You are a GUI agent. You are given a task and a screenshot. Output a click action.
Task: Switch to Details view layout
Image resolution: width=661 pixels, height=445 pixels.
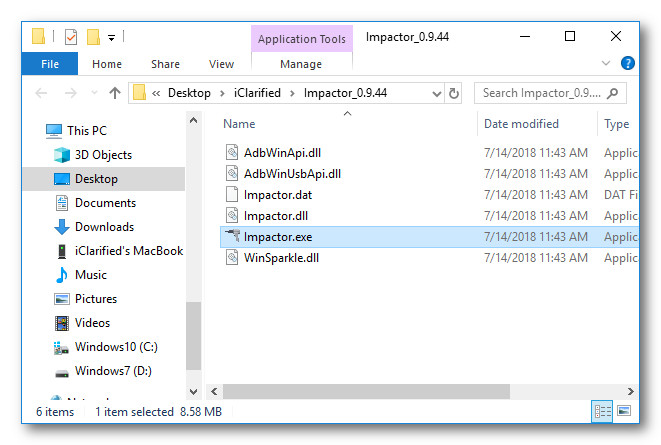[x=603, y=411]
